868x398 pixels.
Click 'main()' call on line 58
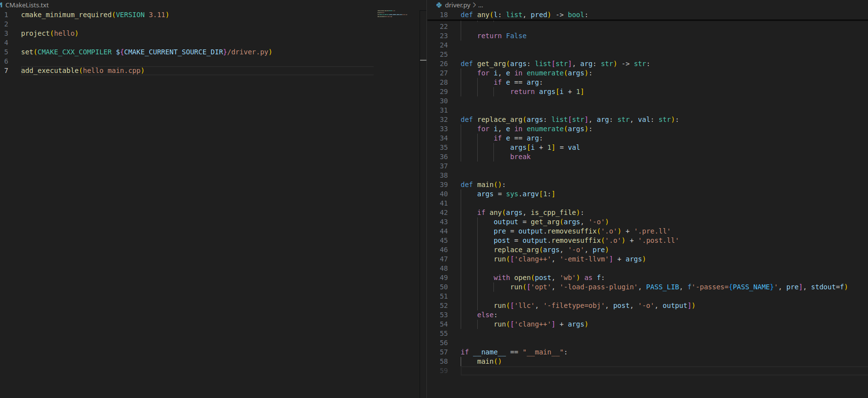pyautogui.click(x=490, y=361)
